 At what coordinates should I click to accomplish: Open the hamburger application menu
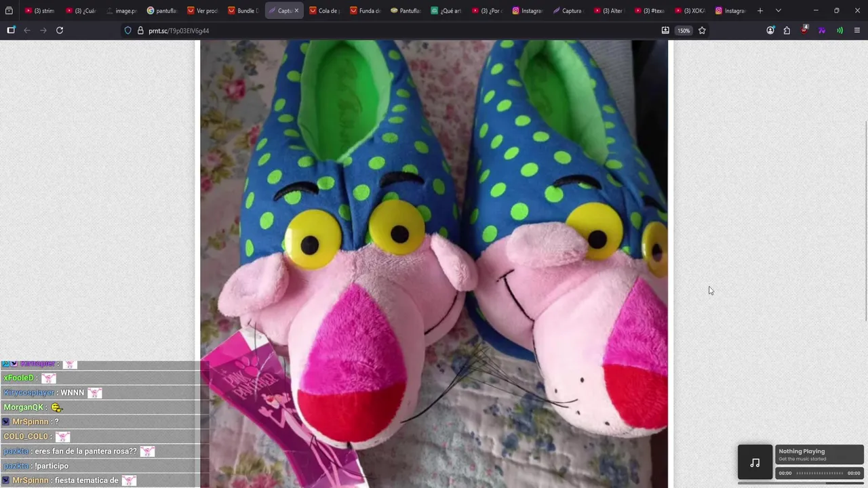(857, 30)
